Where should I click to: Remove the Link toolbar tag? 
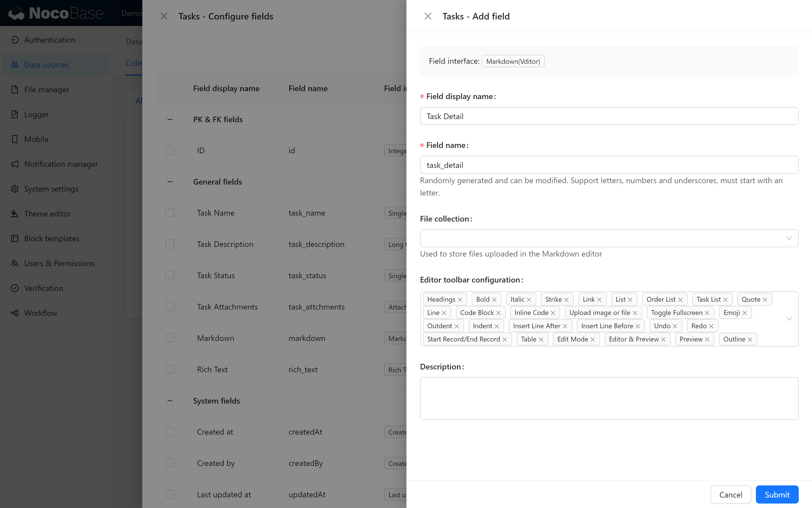599,300
